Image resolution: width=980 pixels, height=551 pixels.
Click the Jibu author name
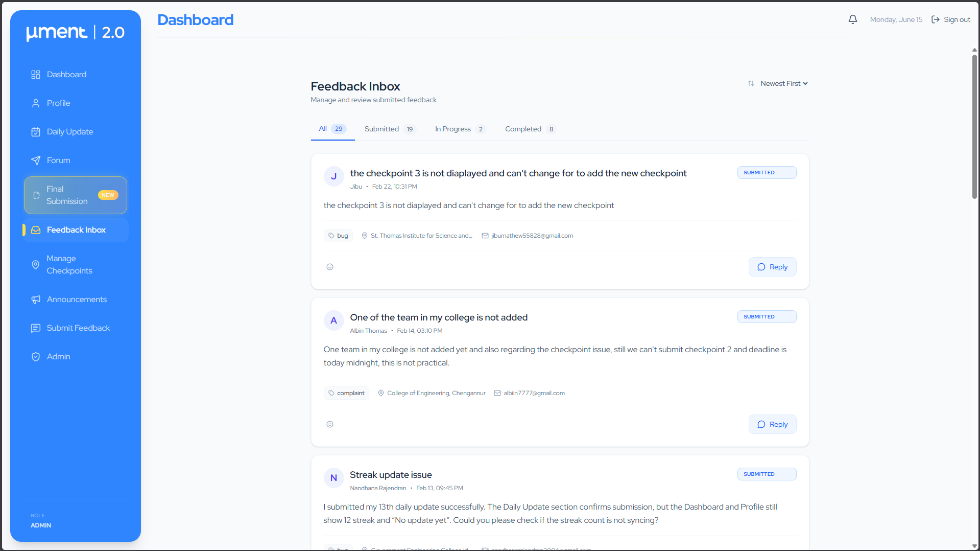pyautogui.click(x=356, y=187)
